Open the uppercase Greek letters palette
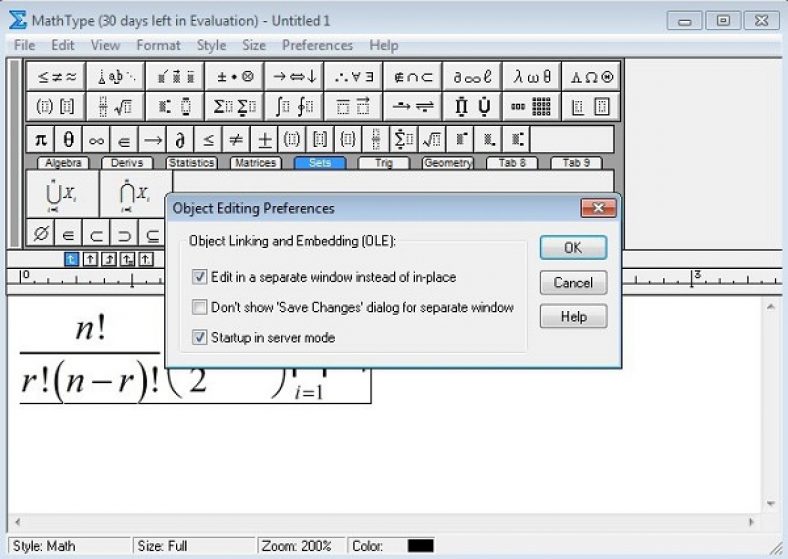Screen dimensions: 788x559 591,76
